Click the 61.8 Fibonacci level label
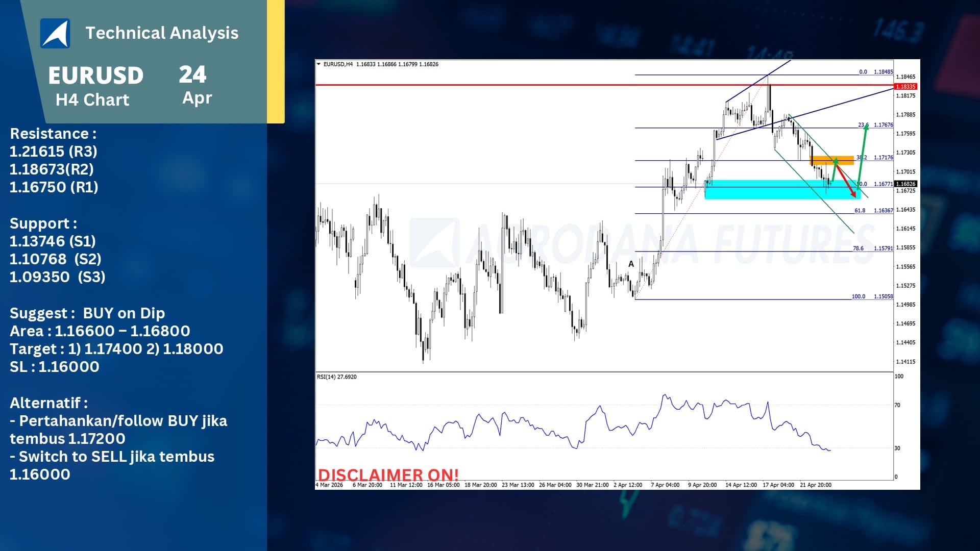 tap(860, 211)
